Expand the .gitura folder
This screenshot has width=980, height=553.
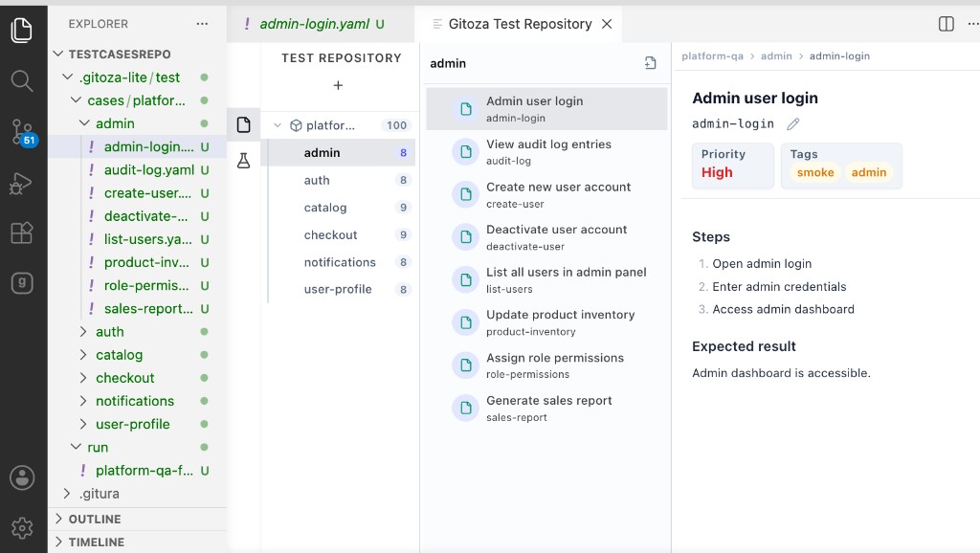click(x=68, y=494)
